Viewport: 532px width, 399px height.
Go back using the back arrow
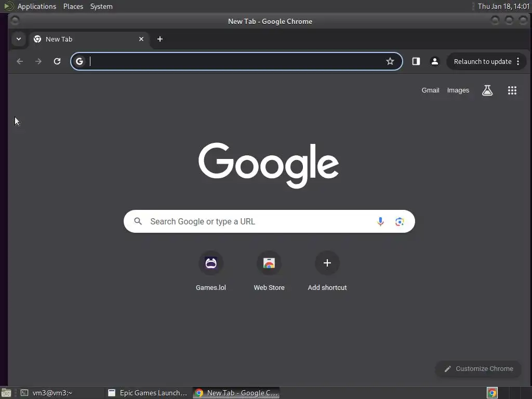coord(20,61)
